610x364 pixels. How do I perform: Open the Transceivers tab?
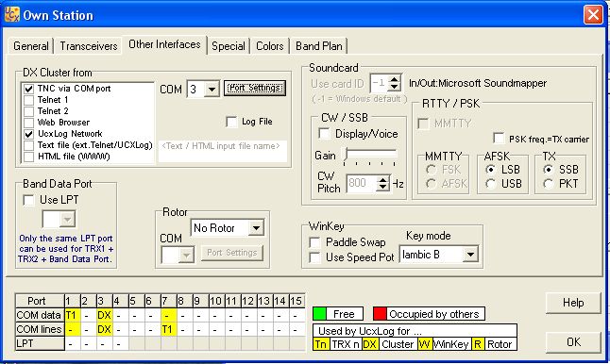pyautogui.click(x=89, y=46)
